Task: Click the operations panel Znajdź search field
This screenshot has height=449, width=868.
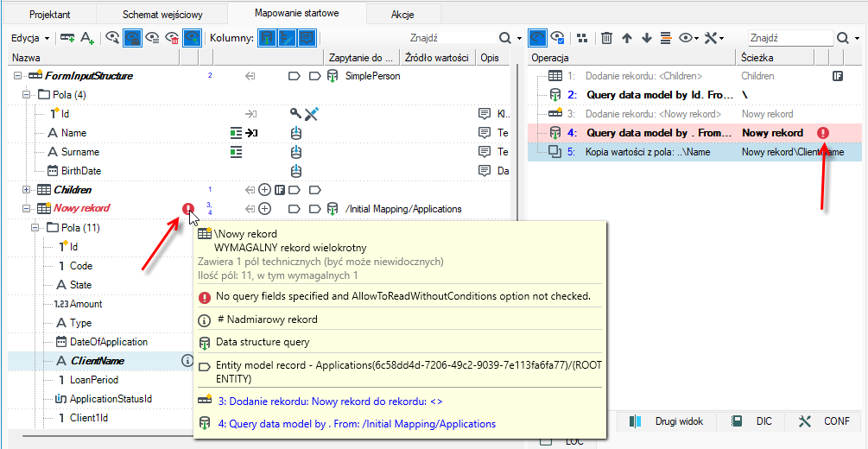Action: (790, 38)
